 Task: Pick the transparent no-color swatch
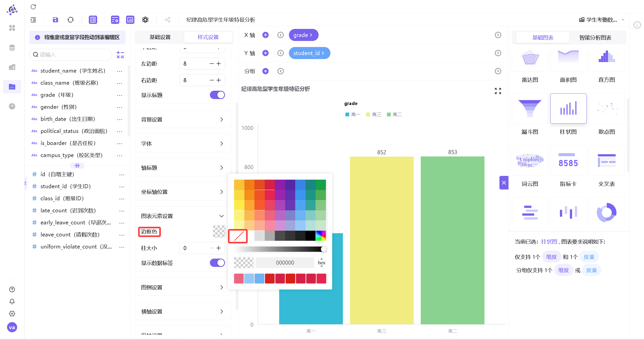click(x=239, y=236)
